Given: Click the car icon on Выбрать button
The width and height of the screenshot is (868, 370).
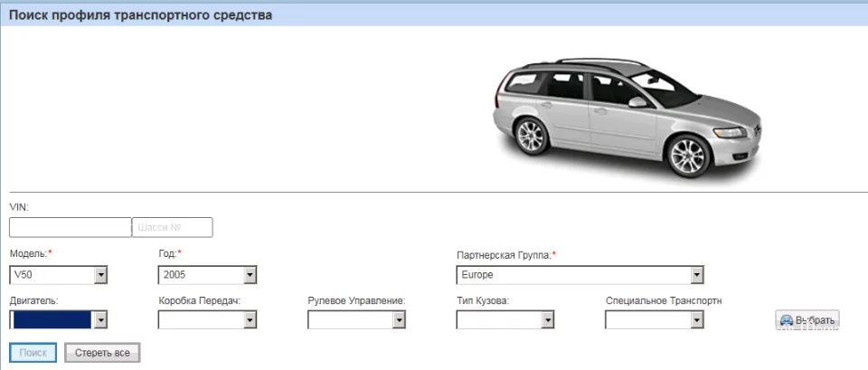Looking at the screenshot, I should click(x=786, y=320).
